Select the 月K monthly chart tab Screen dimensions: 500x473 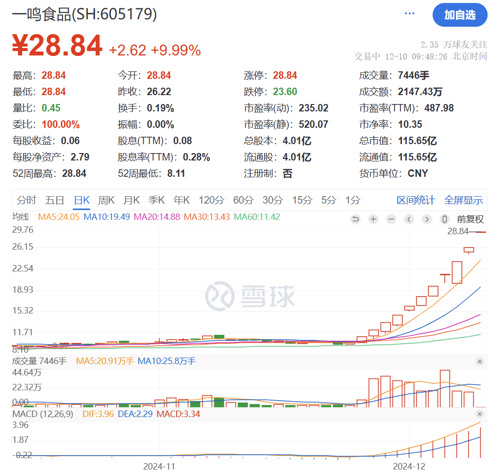tap(131, 200)
